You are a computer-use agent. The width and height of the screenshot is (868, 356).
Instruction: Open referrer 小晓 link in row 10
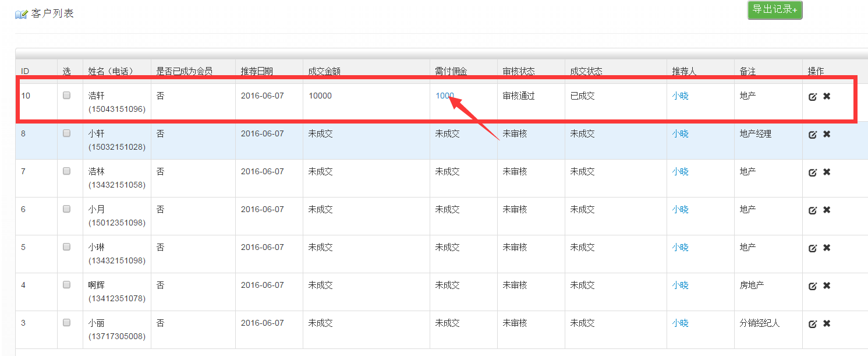coord(680,96)
